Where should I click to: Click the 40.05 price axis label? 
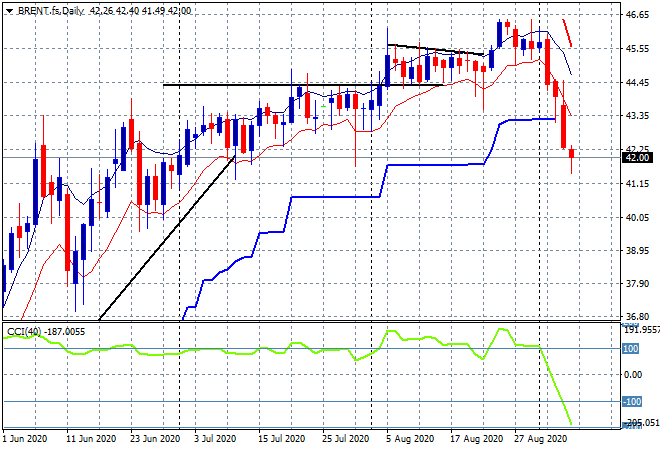tap(637, 217)
